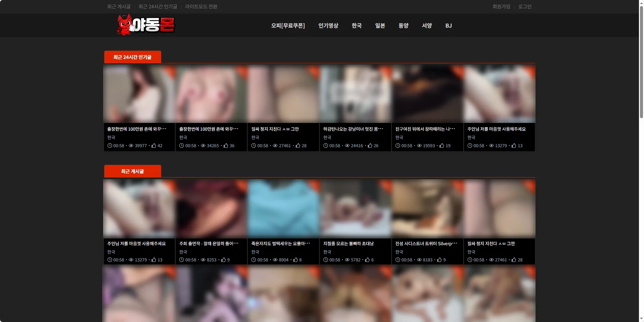Click the red 최근 게시글 section tab

[x=133, y=171]
